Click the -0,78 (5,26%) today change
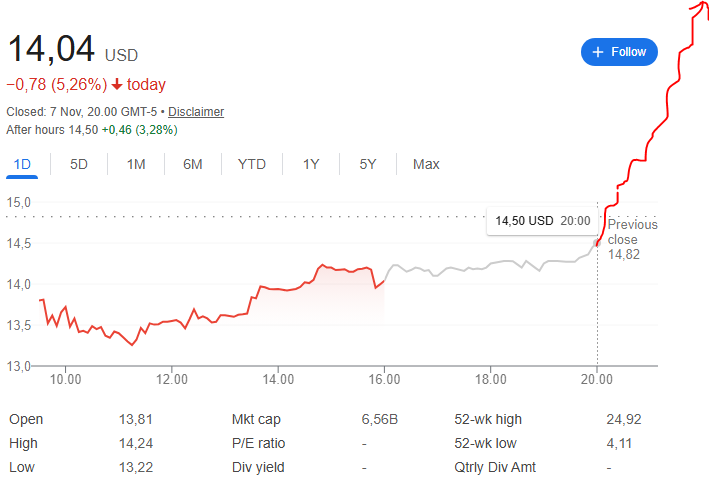This screenshot has height=493, width=709. [86, 85]
